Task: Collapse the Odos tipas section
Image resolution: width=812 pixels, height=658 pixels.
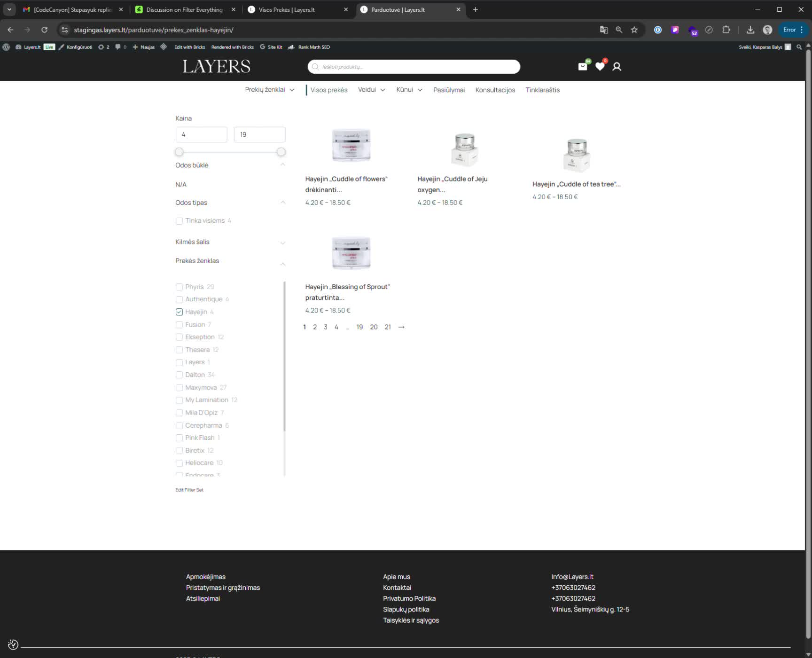Action: pos(282,203)
